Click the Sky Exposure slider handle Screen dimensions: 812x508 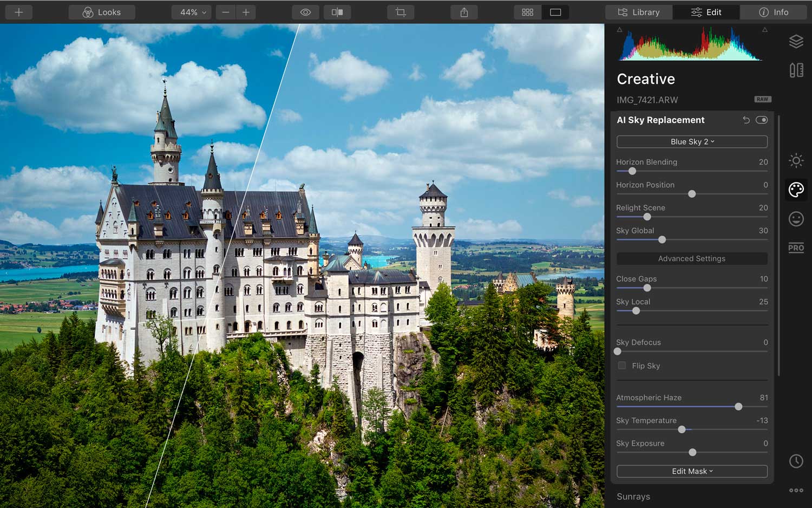[x=692, y=452]
